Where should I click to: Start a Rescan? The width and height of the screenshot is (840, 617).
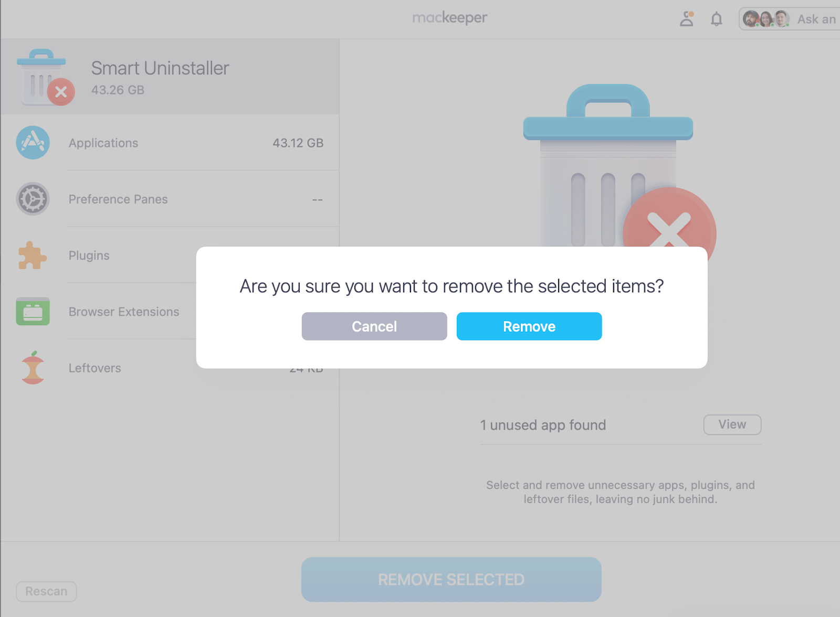[x=46, y=591]
